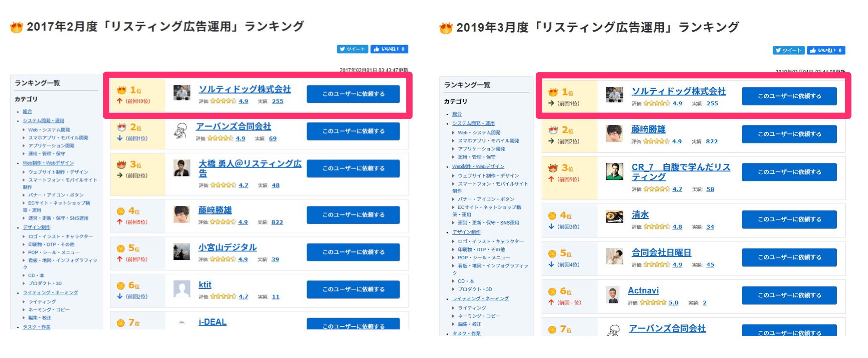The image size is (868, 358).
Task: Select ネーミング・コピー in the 2019 sidebar
Action: click(479, 316)
